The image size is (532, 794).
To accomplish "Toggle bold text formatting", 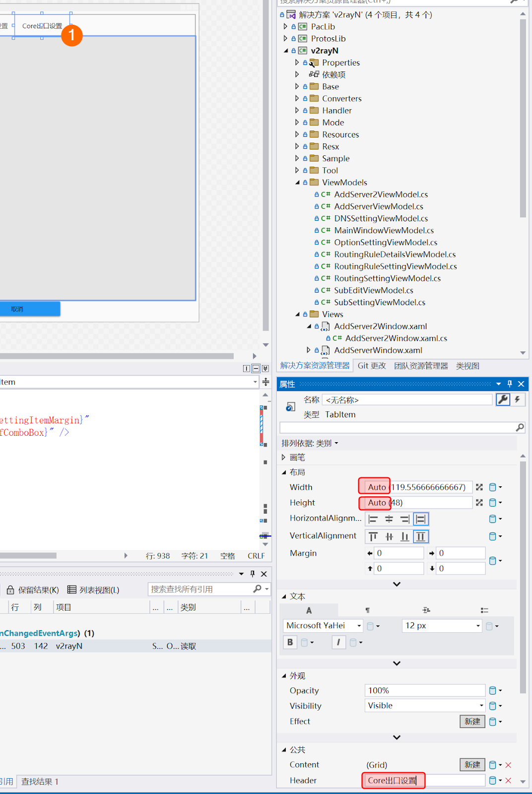I will click(290, 642).
